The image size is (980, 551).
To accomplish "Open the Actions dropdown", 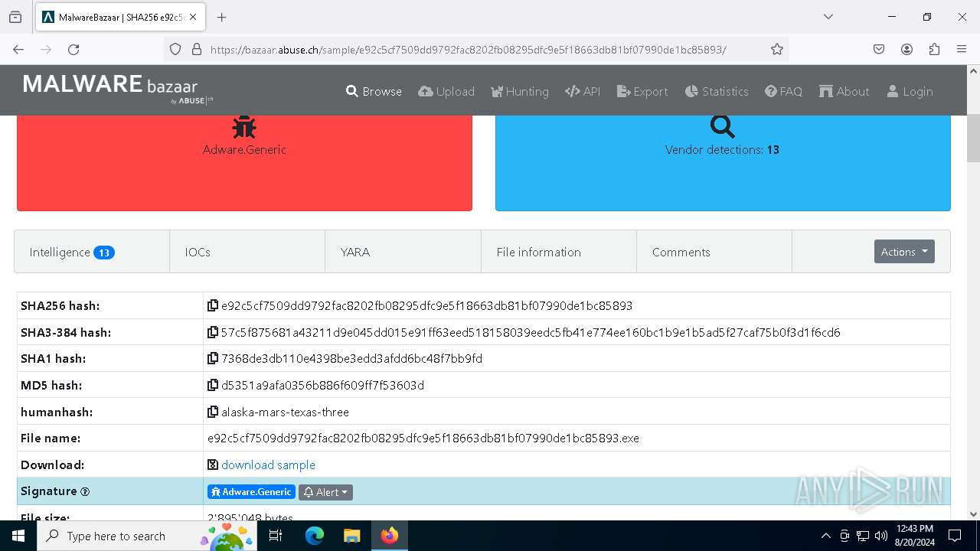I will point(904,252).
